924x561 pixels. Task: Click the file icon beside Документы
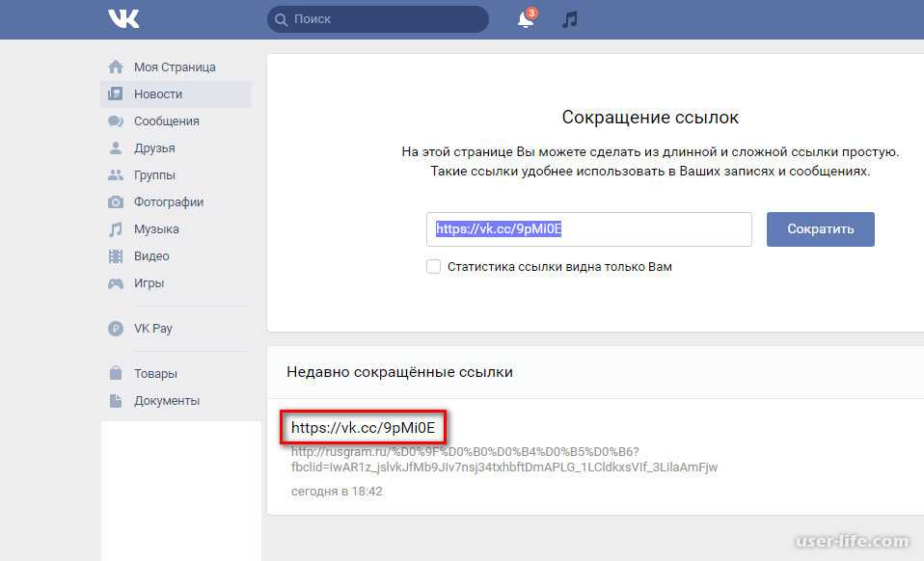116,400
